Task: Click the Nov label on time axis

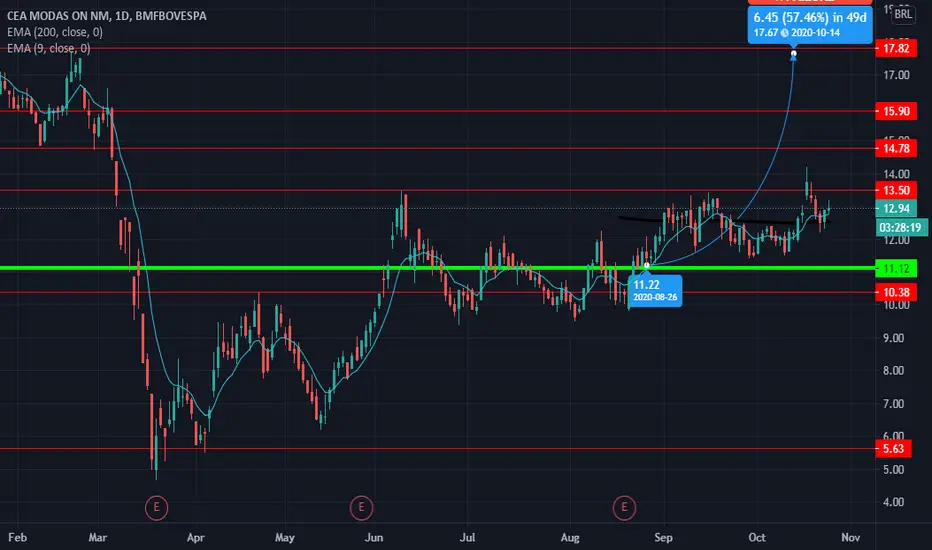Action: point(851,538)
